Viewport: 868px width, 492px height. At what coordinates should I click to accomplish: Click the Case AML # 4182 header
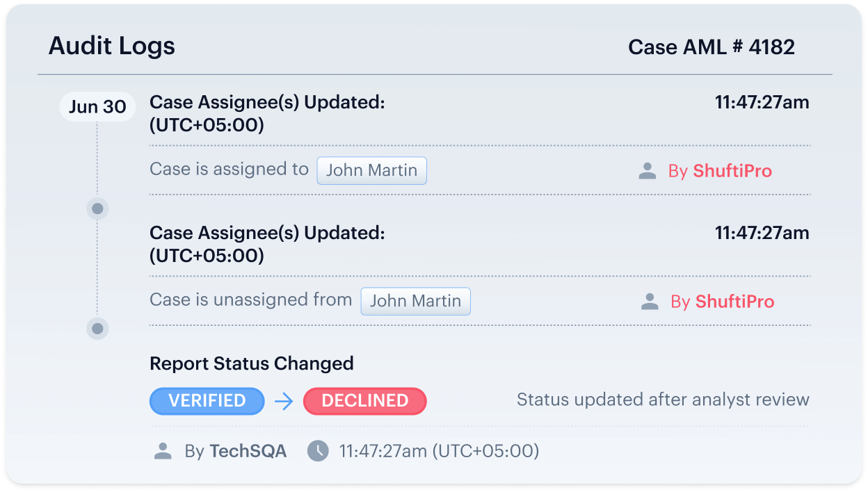(x=712, y=47)
